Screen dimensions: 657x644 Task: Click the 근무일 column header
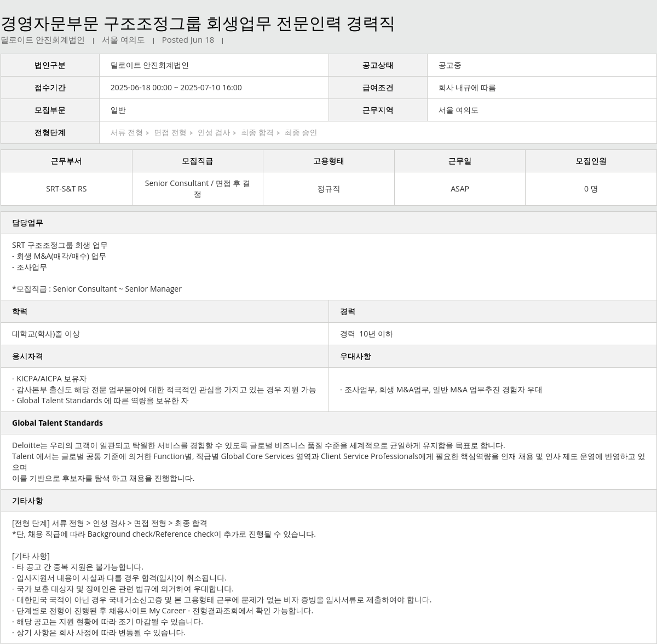coord(460,161)
